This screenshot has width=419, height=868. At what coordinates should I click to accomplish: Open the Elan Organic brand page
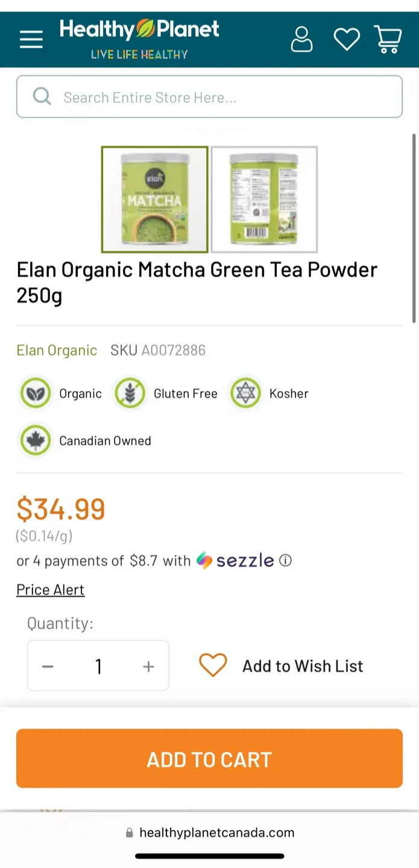click(57, 350)
